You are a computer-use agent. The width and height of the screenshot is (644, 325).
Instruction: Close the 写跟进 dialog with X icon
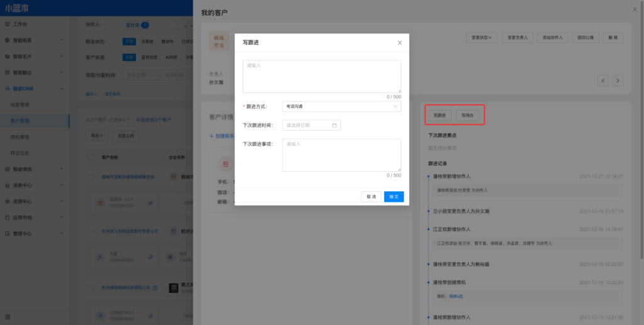(x=399, y=43)
